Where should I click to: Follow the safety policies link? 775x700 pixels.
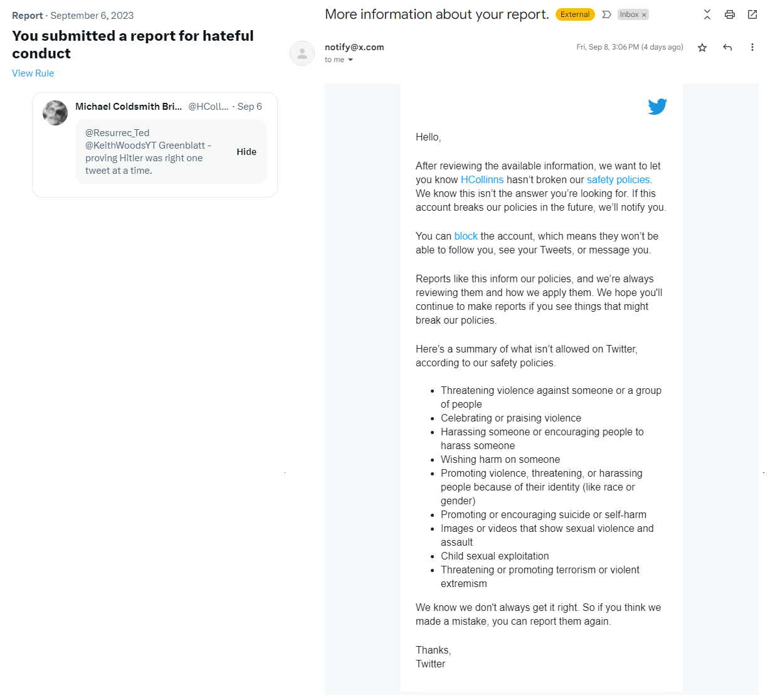[x=619, y=180]
